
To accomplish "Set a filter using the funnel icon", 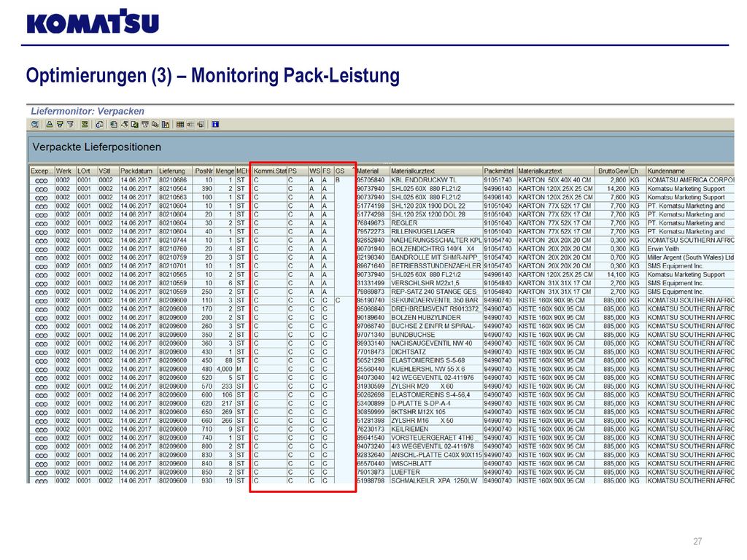I will (71, 125).
